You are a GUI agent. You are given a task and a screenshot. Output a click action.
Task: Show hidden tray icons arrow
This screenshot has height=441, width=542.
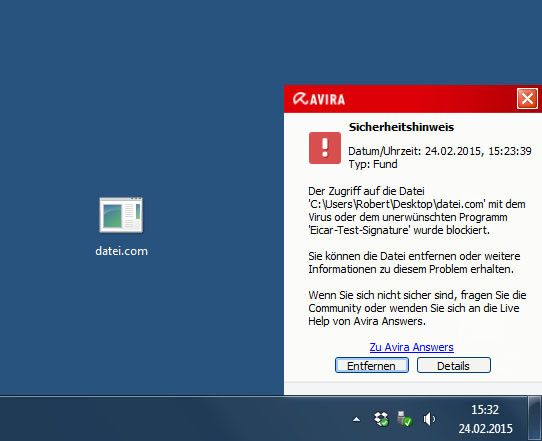point(356,420)
